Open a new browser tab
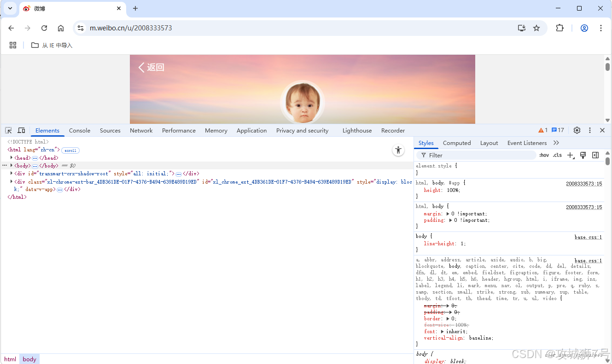 coord(135,8)
